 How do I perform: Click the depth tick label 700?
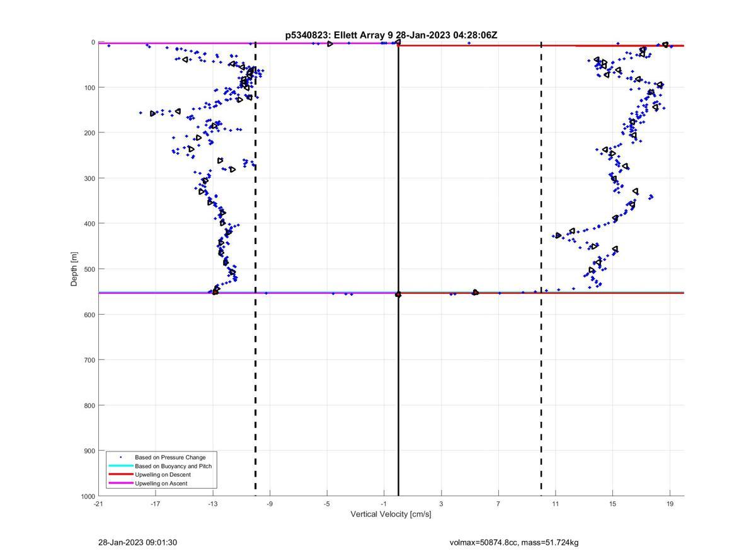click(89, 360)
